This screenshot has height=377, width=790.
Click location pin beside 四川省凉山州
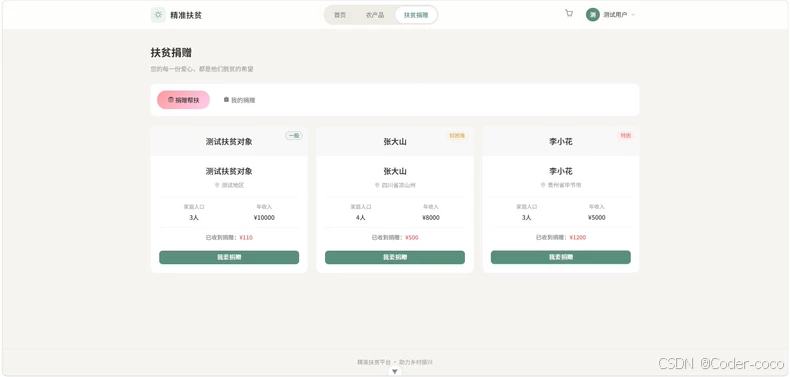[377, 185]
